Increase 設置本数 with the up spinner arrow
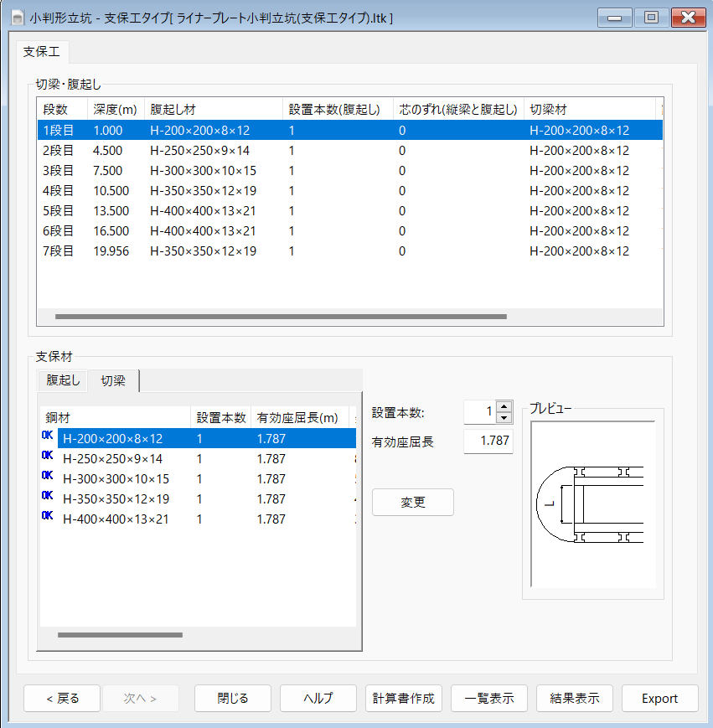This screenshot has height=728, width=713. click(x=504, y=406)
